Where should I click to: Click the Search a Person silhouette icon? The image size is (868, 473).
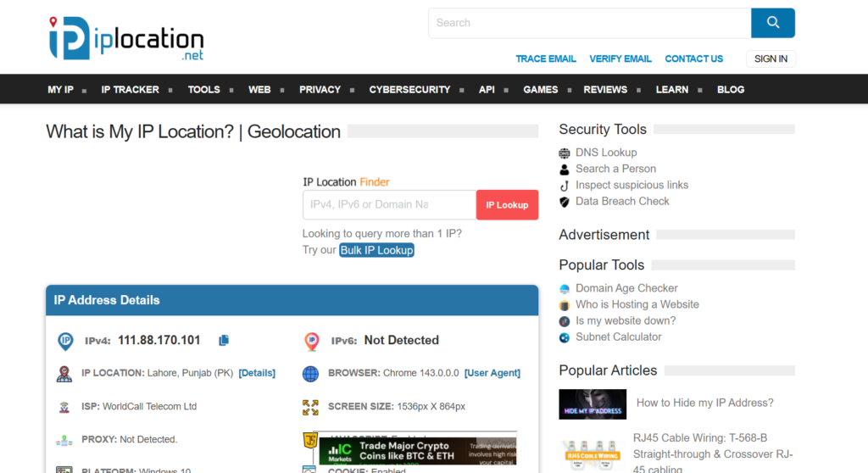(564, 170)
